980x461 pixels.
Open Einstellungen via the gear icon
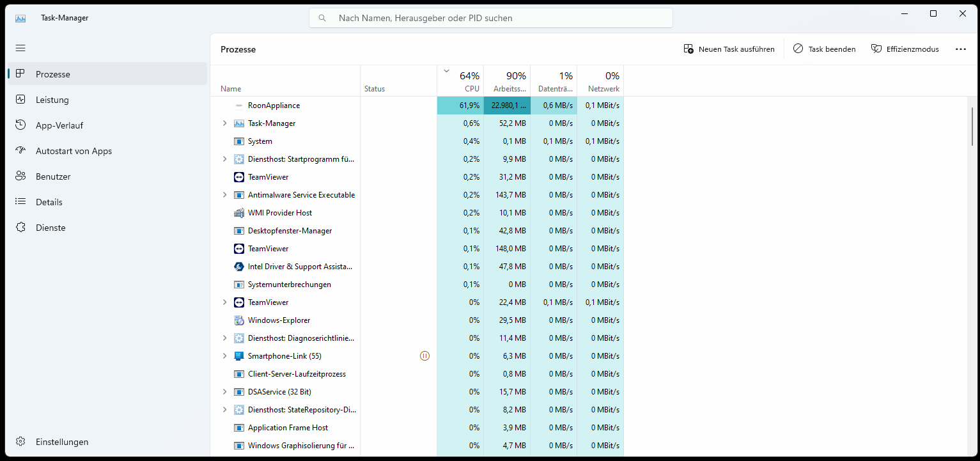20,442
